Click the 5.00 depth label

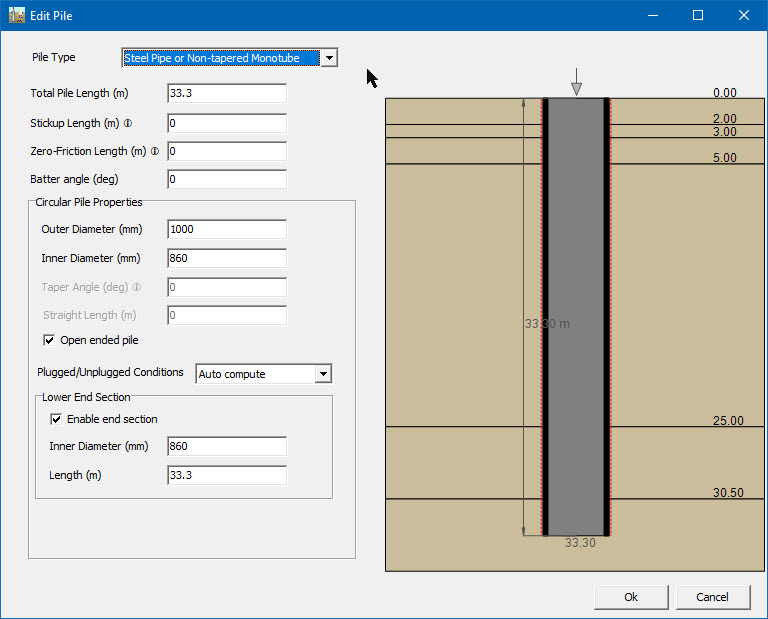(x=724, y=158)
